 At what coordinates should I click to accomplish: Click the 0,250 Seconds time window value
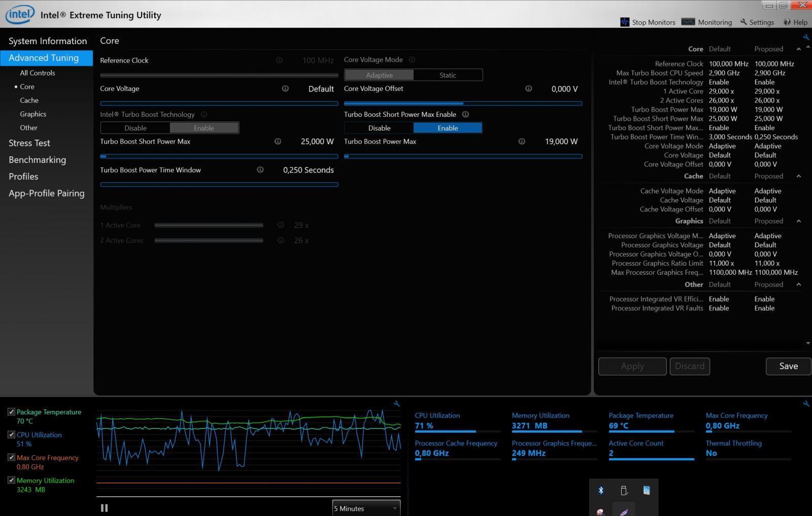pyautogui.click(x=309, y=170)
